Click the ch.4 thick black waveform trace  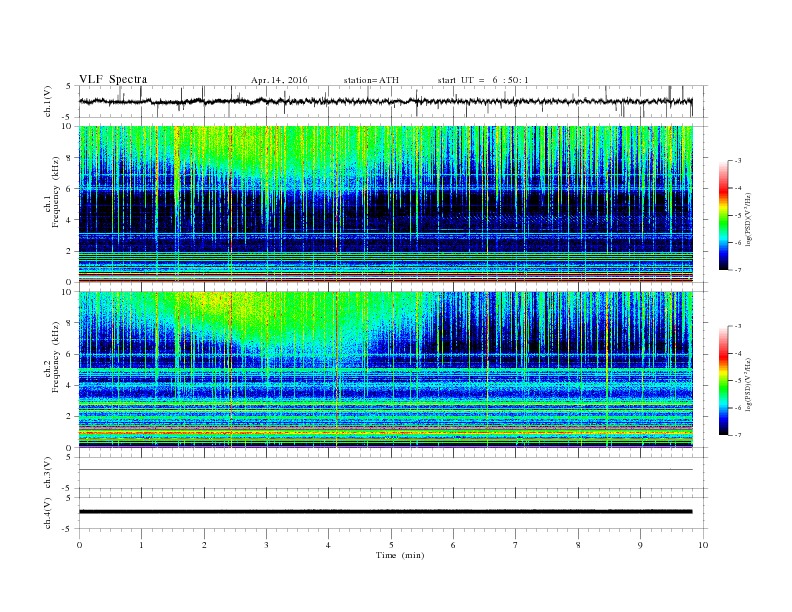pos(385,512)
